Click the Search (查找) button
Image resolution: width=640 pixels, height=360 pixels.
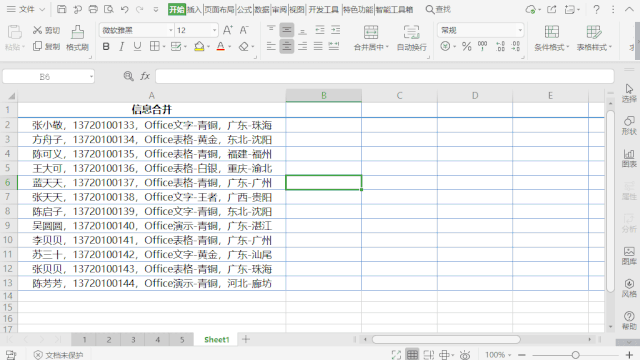point(438,9)
